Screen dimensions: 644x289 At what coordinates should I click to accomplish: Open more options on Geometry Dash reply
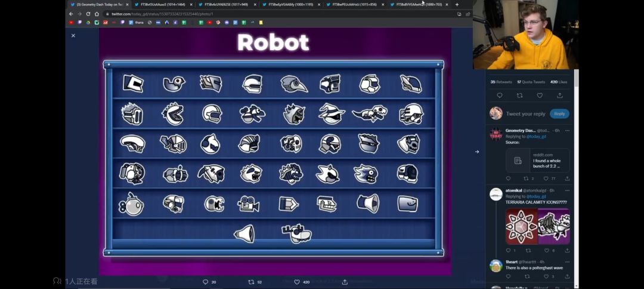(x=567, y=130)
